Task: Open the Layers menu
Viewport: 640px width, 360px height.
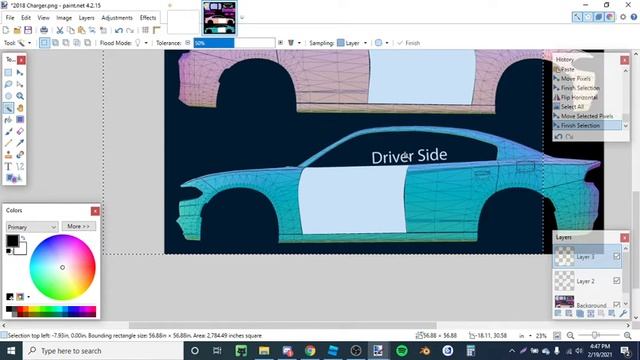Action: (86, 18)
